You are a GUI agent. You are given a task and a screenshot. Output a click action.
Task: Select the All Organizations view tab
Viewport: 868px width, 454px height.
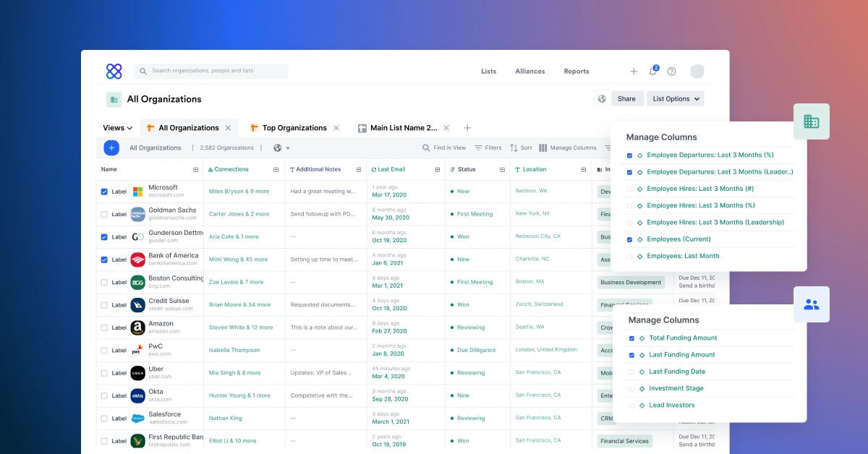coord(189,128)
